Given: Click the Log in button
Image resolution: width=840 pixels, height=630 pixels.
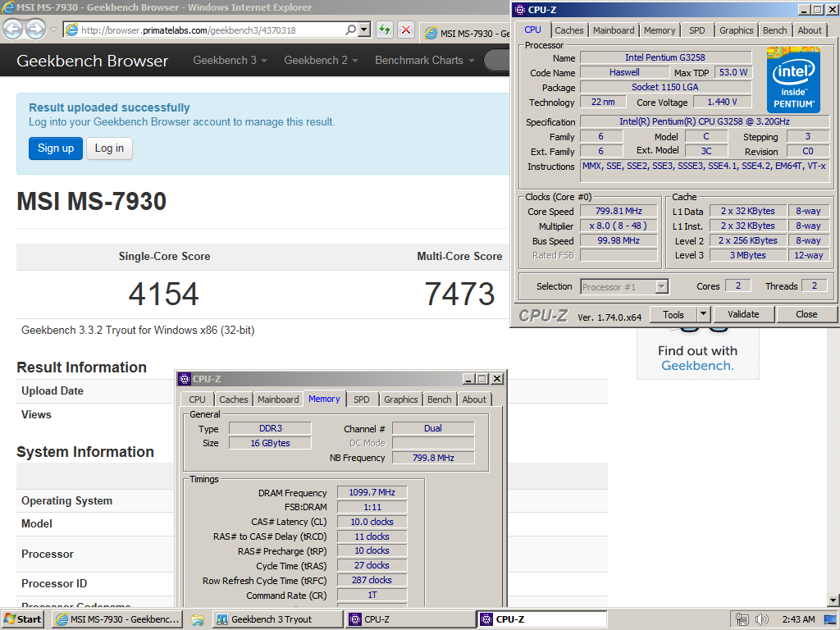Looking at the screenshot, I should tap(109, 148).
